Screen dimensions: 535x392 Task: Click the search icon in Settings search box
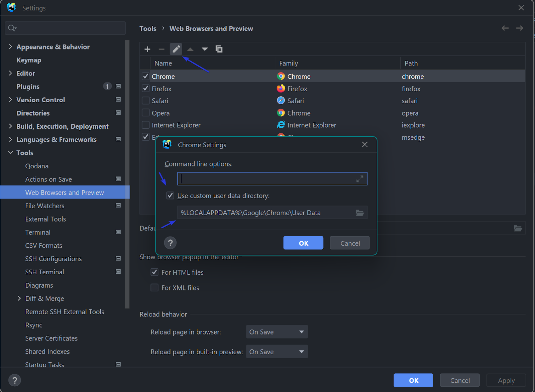point(12,28)
